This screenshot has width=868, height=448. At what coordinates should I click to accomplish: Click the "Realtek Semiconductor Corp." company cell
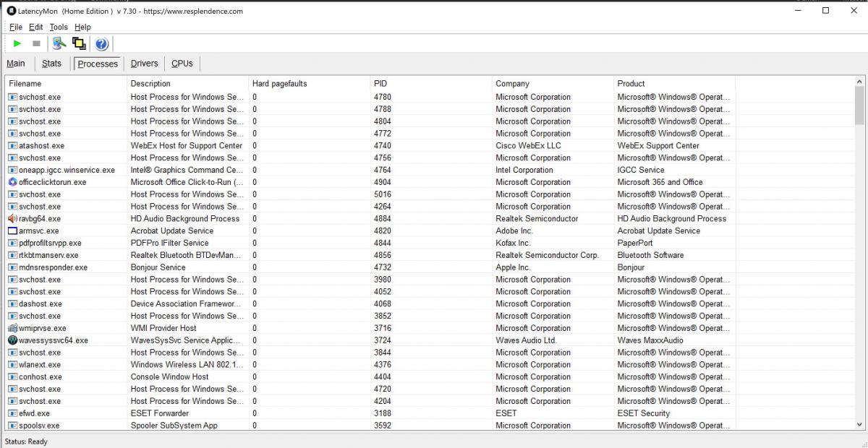547,255
